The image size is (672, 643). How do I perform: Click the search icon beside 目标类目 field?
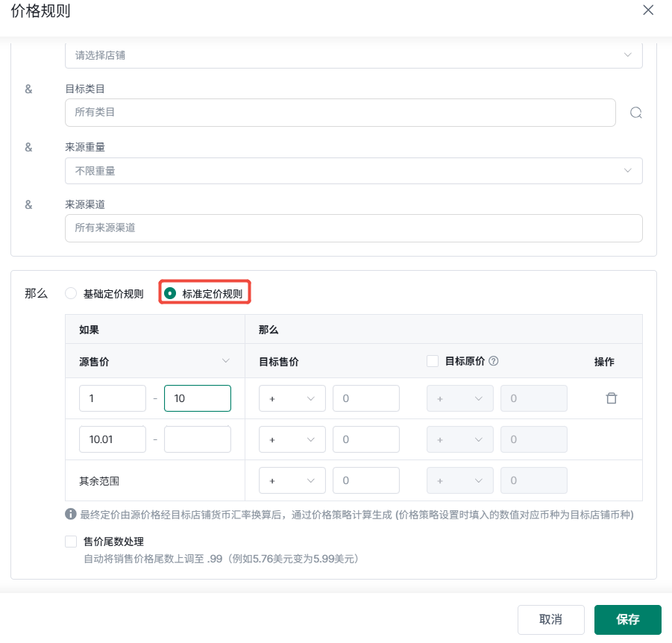coord(636,113)
